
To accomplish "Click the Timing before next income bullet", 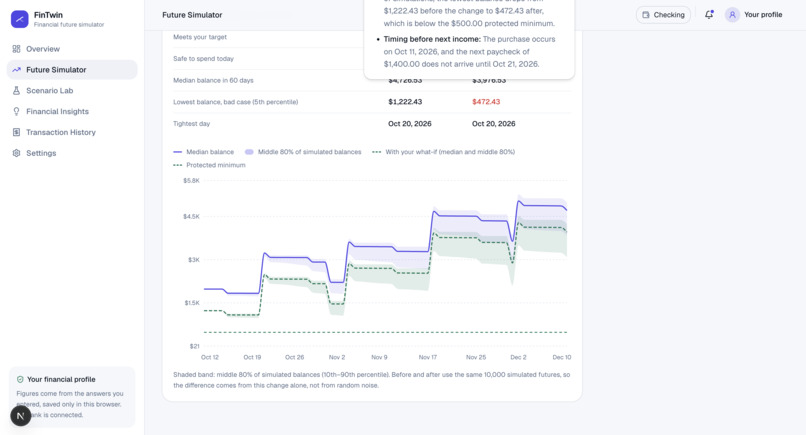I will coord(468,51).
